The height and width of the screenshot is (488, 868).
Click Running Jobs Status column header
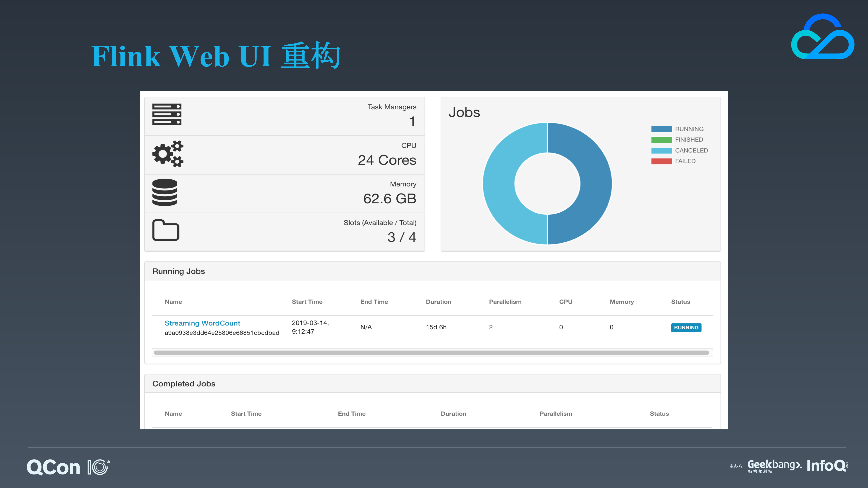click(x=680, y=302)
